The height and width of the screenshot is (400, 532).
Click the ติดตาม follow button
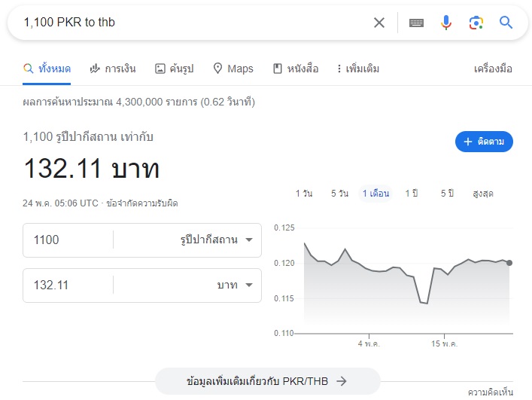click(x=484, y=142)
